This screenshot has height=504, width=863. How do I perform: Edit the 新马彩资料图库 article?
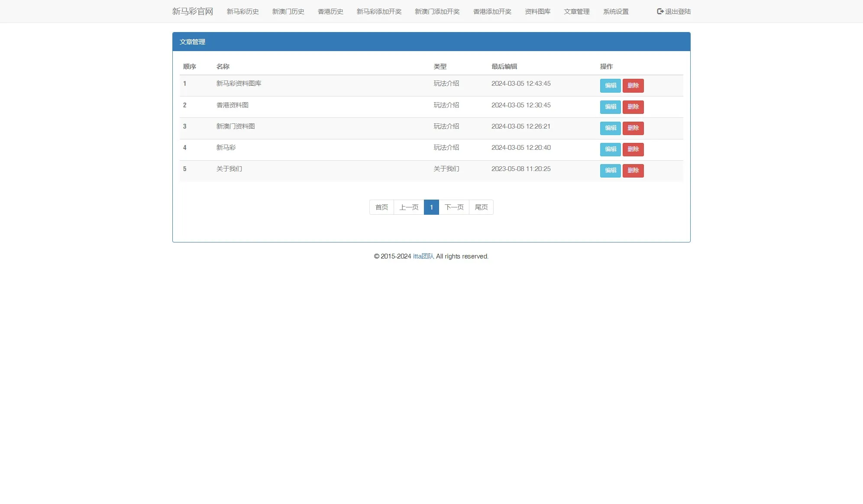(x=611, y=85)
